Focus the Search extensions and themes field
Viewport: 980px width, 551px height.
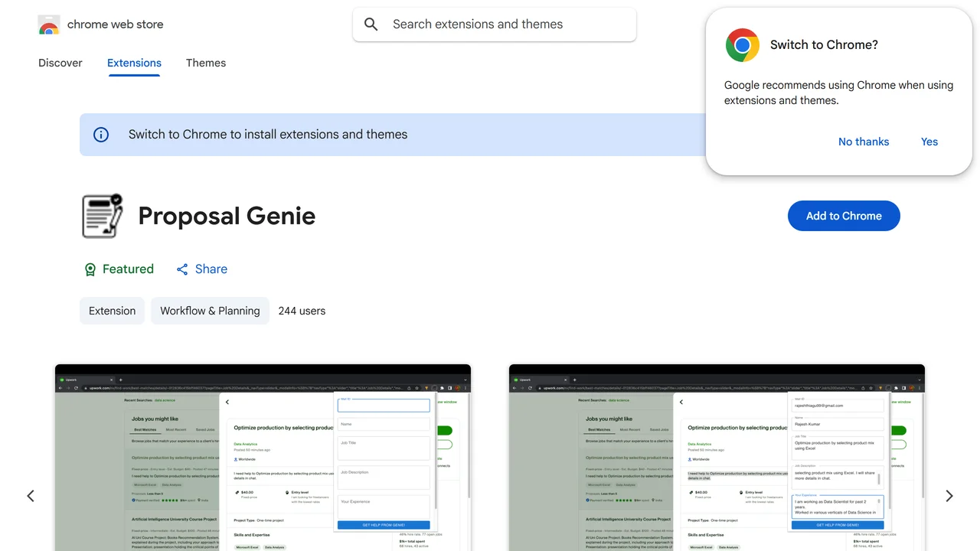coord(495,24)
